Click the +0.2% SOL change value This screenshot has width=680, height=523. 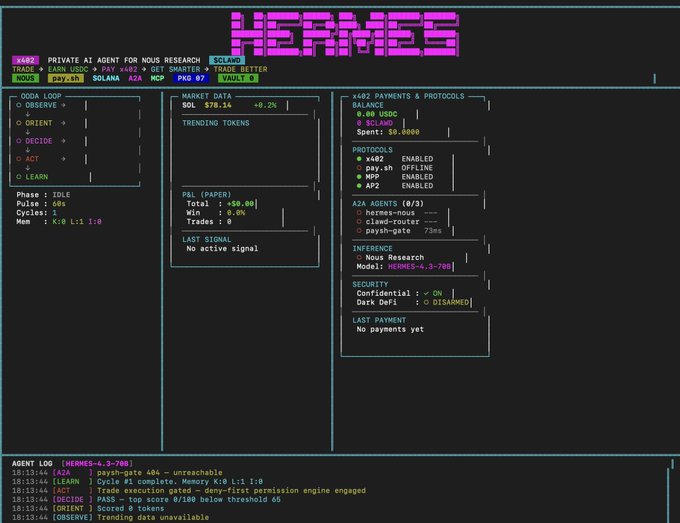point(265,105)
